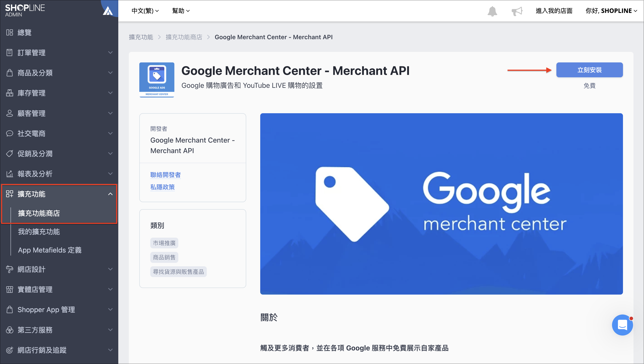Open notifications with the bell icon
Screen dimensions: 644x364
[x=492, y=11]
